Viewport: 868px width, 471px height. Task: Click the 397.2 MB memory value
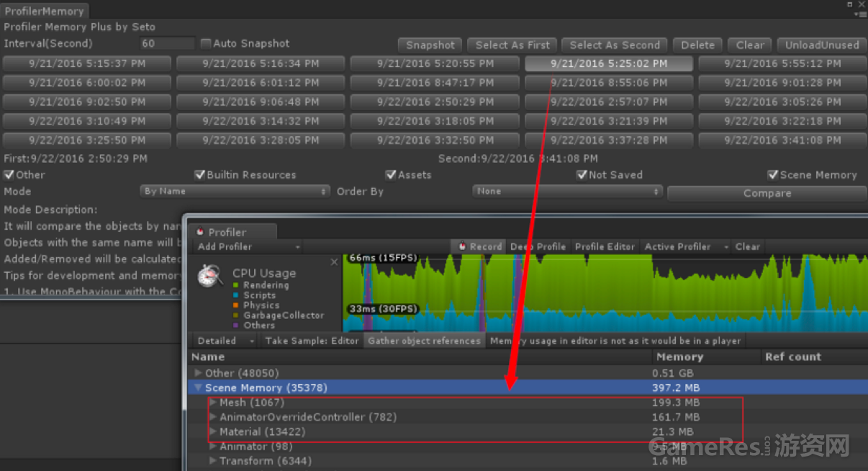(x=675, y=388)
